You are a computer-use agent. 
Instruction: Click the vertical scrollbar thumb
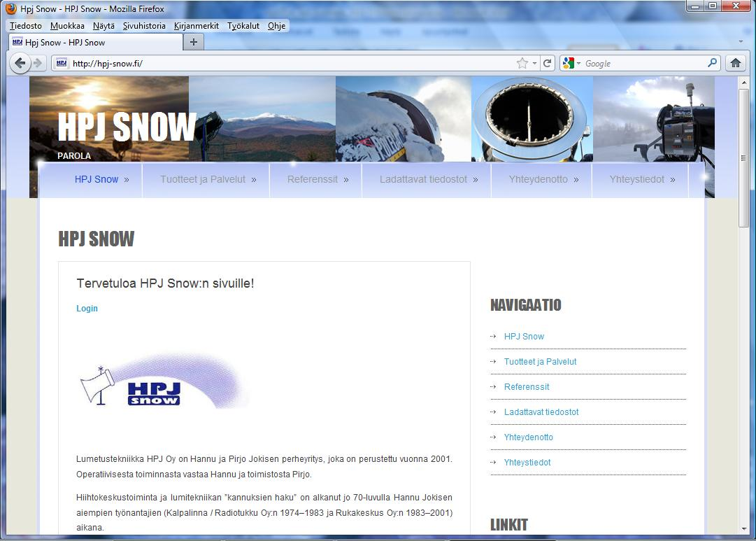[x=744, y=157]
